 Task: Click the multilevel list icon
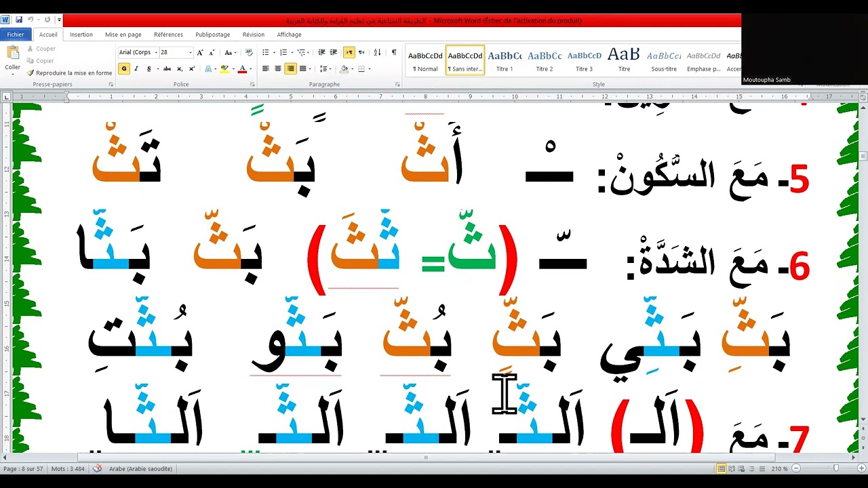(303, 52)
